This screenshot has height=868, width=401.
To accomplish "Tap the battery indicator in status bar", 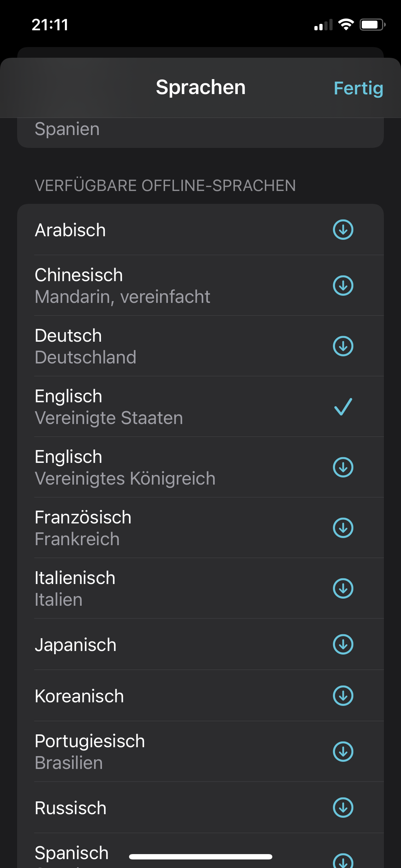I will point(372,25).
